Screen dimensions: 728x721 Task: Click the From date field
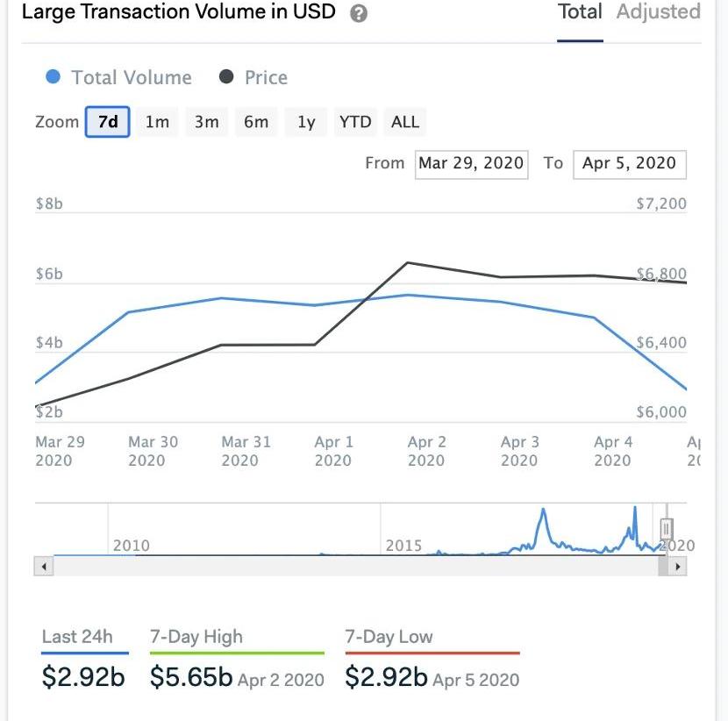pyautogui.click(x=471, y=163)
